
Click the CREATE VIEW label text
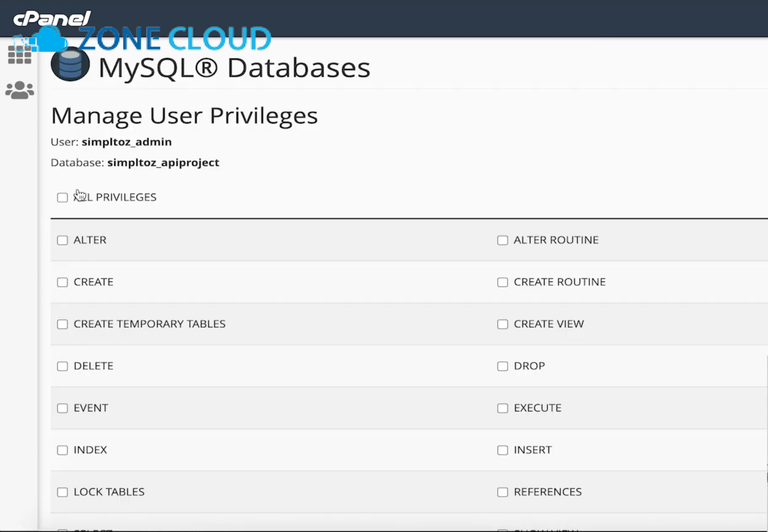pos(549,324)
